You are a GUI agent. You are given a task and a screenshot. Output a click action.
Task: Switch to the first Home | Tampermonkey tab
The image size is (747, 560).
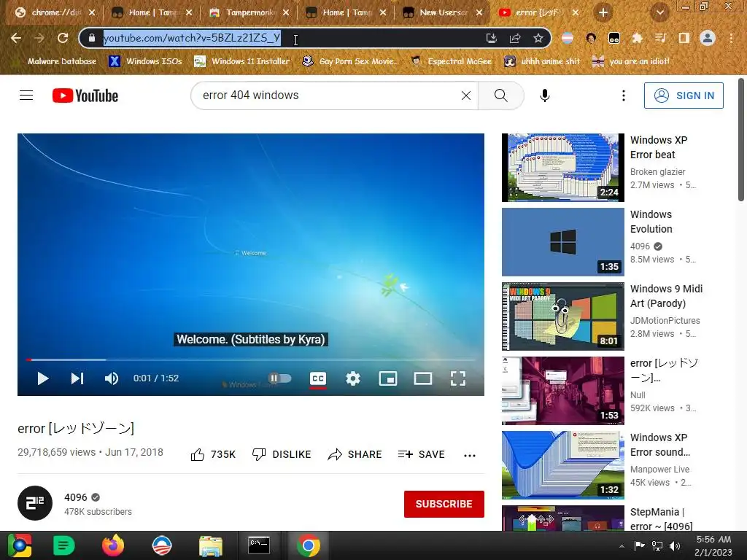tap(152, 12)
